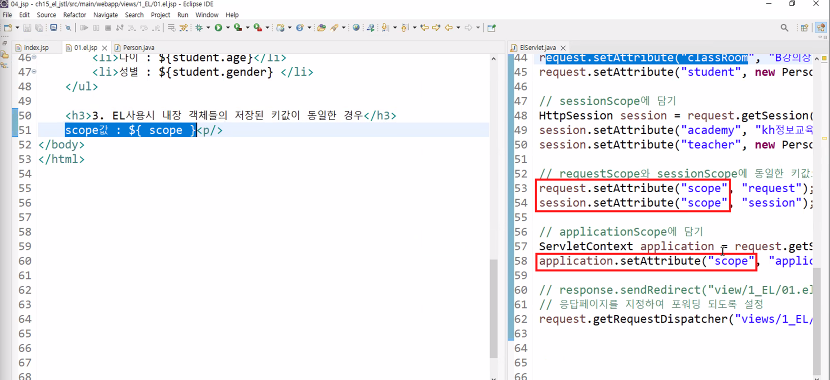Go to Last Edit Location icon
This screenshot has width=830, height=380.
[425, 28]
